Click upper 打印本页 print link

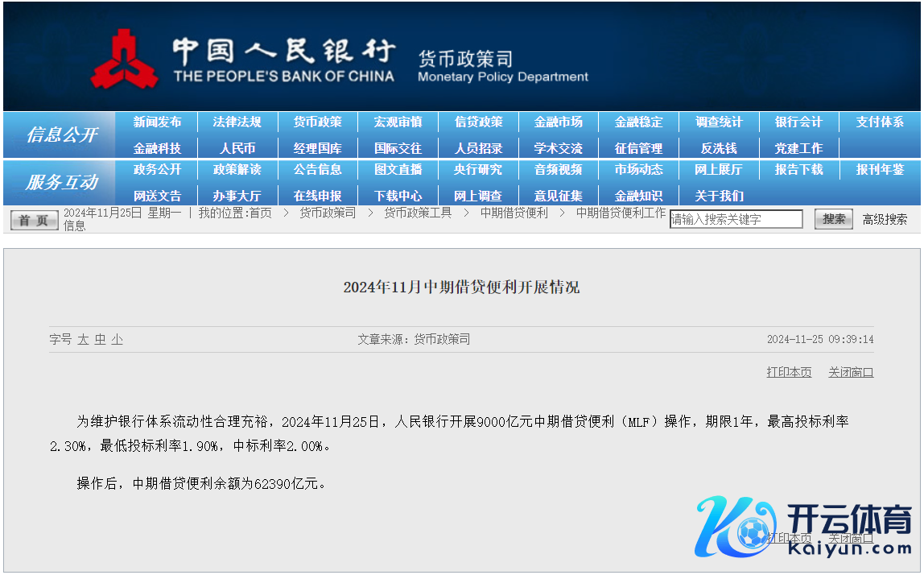click(789, 372)
